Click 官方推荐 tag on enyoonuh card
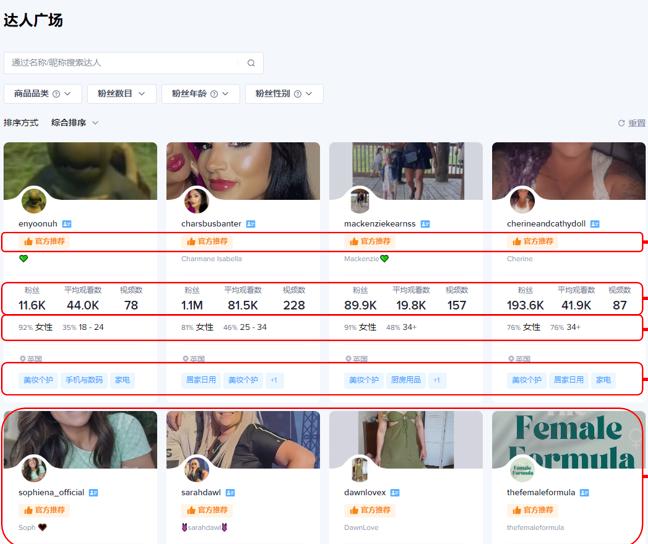The height and width of the screenshot is (544, 648). (x=44, y=241)
